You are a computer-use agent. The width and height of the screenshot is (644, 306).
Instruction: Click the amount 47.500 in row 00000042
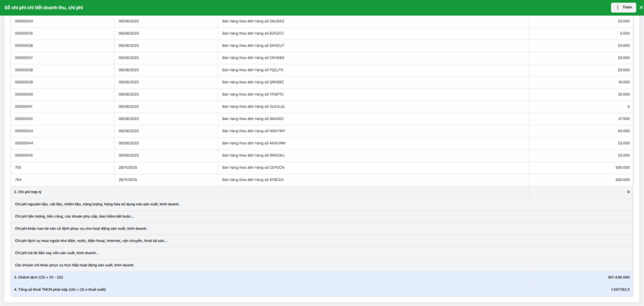[623, 119]
